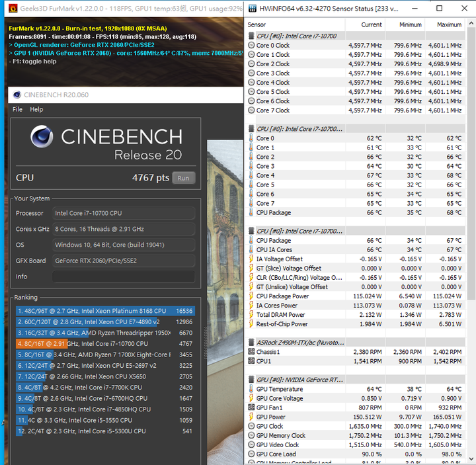Click fan icon beside Chassis1 row
This screenshot has height=465, width=476.
(251, 352)
